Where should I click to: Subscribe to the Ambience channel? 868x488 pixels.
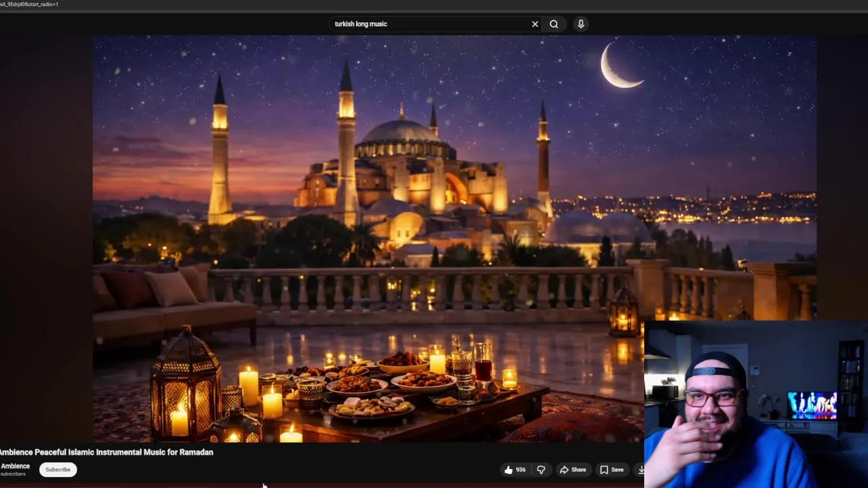click(x=58, y=470)
